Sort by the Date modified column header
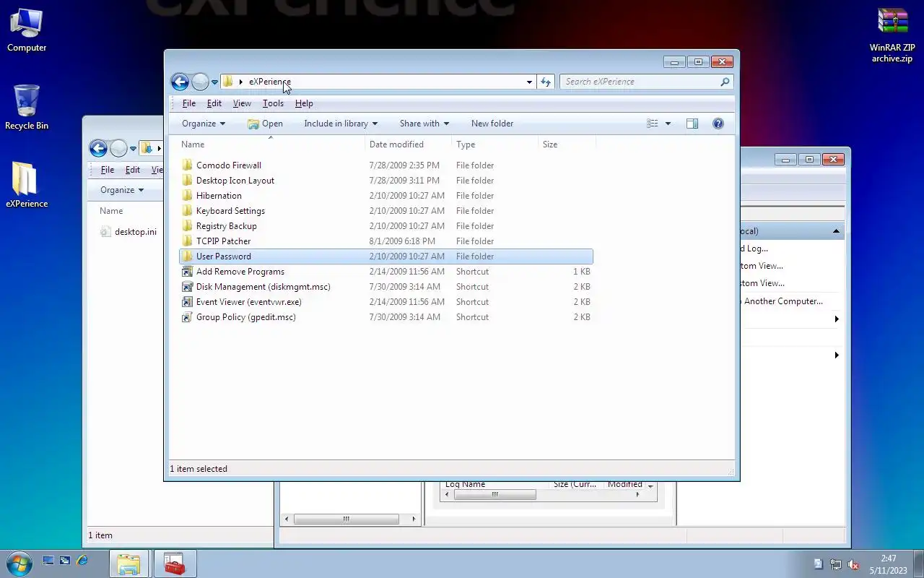This screenshot has width=924, height=578. (x=408, y=144)
